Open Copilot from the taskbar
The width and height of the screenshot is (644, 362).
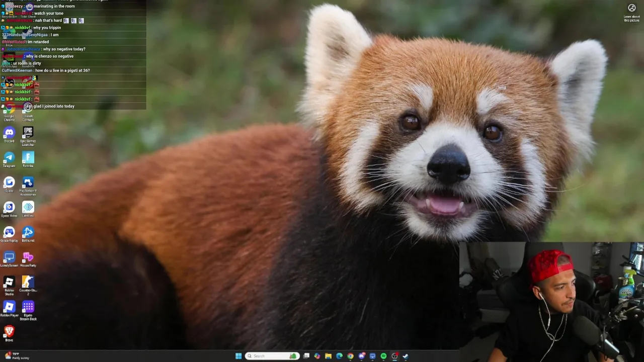tap(317, 356)
